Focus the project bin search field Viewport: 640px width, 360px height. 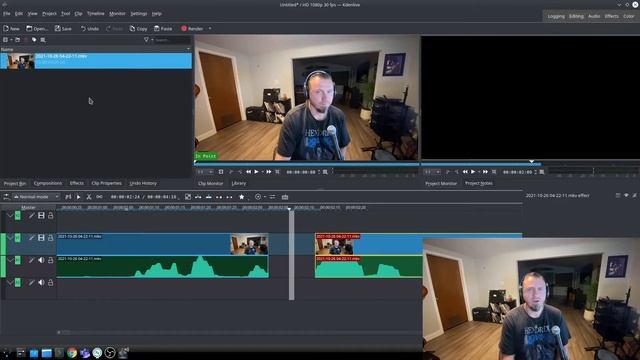click(x=173, y=40)
